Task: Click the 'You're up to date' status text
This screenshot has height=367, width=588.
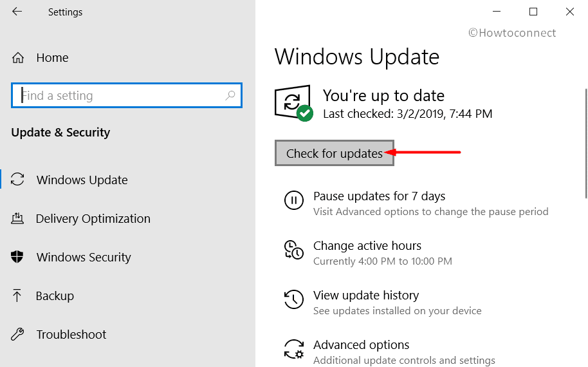Action: 383,96
